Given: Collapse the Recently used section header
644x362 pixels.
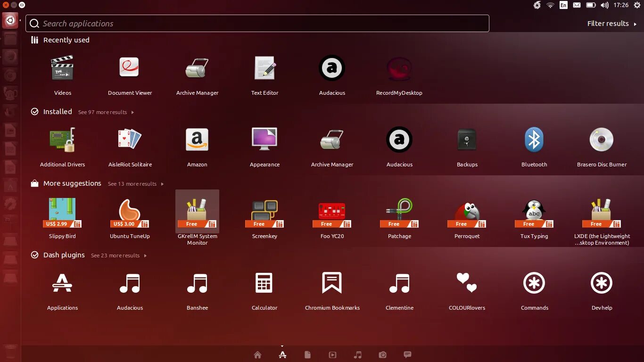Looking at the screenshot, I should click(60, 40).
